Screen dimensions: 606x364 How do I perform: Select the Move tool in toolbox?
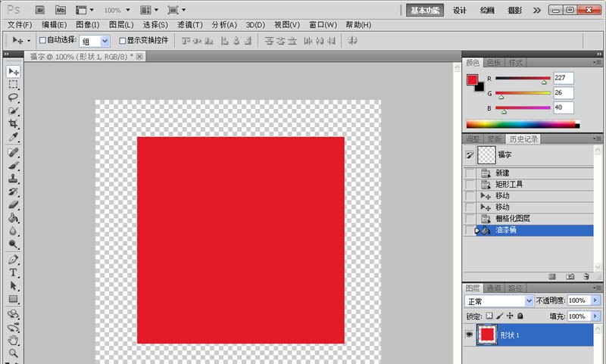point(14,71)
